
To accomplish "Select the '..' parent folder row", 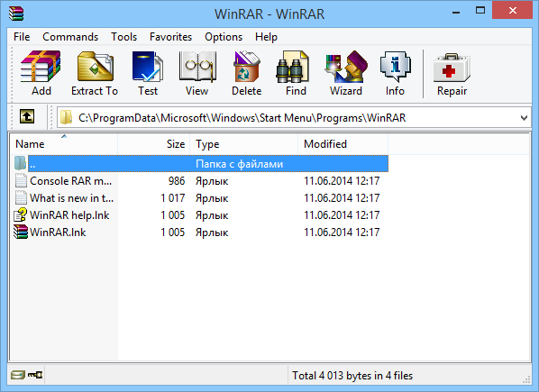I will (x=208, y=163).
